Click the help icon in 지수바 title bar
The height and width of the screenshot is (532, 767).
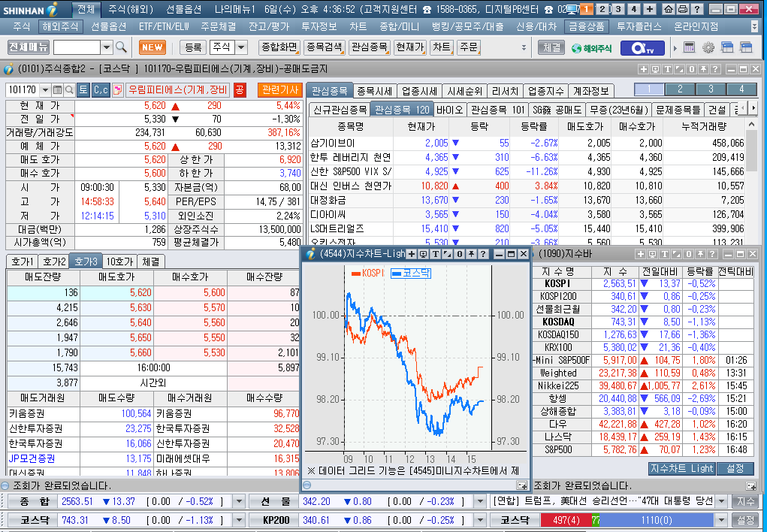712,253
